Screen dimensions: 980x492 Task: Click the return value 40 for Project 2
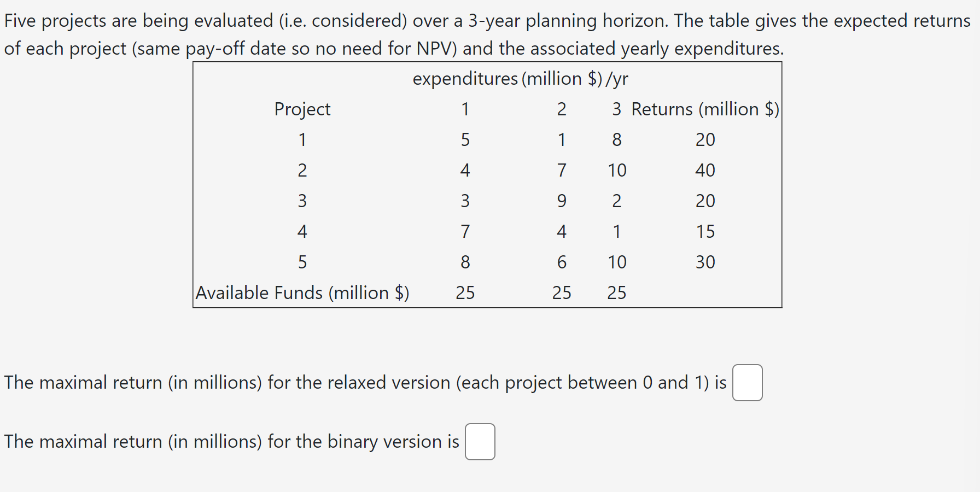click(704, 171)
